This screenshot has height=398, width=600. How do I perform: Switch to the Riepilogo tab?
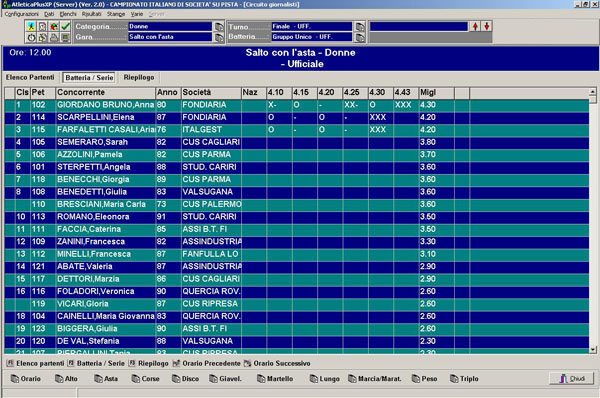tap(139, 77)
